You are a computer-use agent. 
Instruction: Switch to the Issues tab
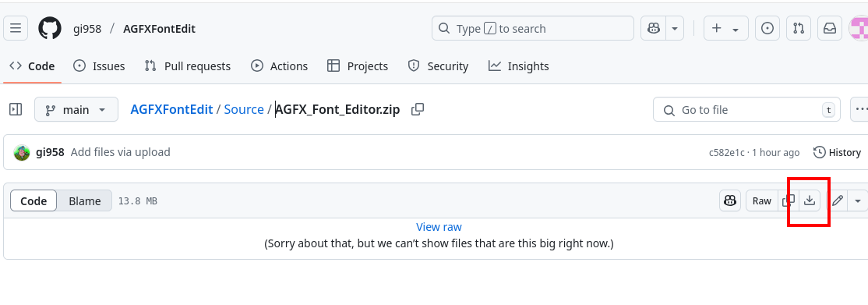tap(99, 66)
